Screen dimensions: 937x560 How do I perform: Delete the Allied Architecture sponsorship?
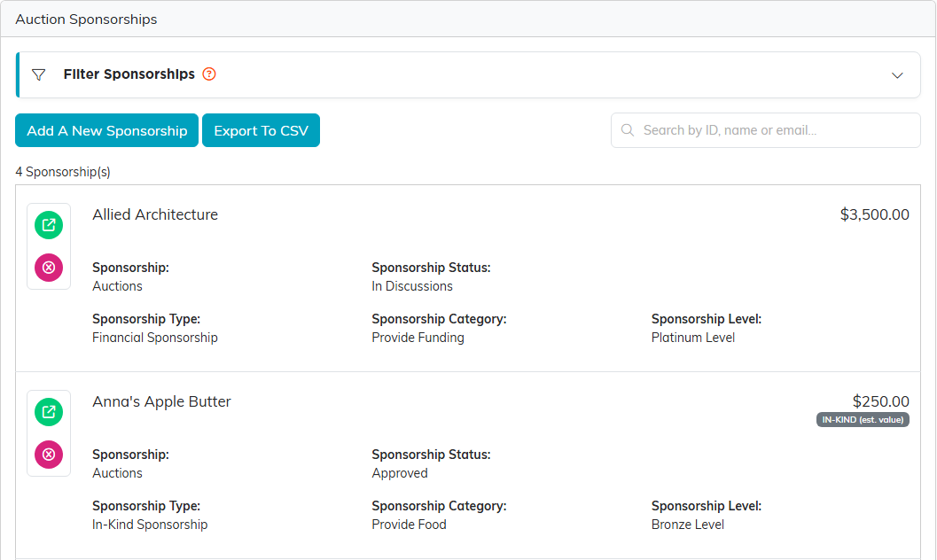tap(49, 268)
